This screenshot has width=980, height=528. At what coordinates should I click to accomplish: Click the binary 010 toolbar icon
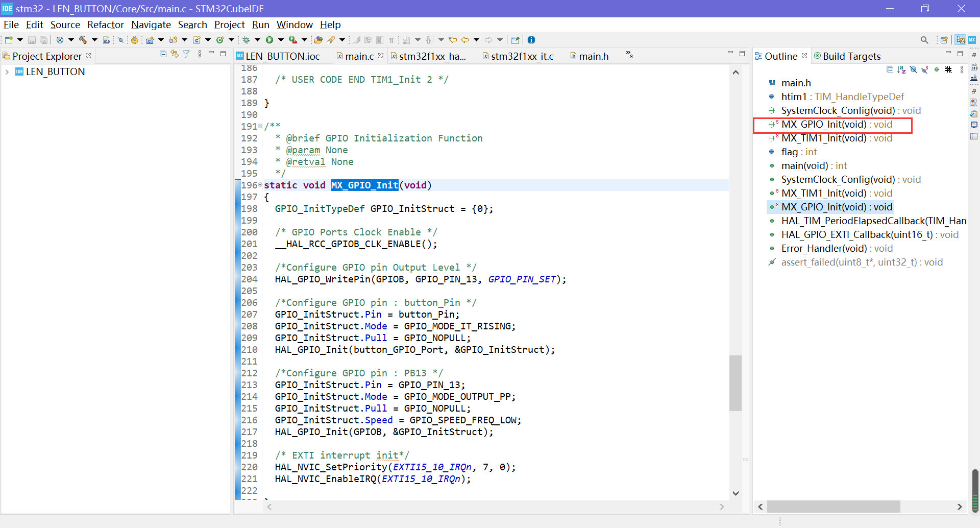coord(106,40)
